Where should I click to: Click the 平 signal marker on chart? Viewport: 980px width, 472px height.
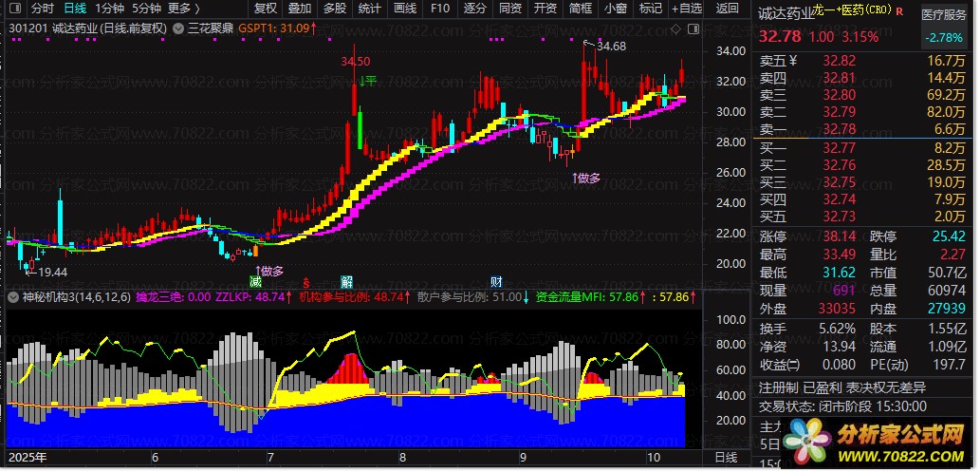pyautogui.click(x=369, y=81)
